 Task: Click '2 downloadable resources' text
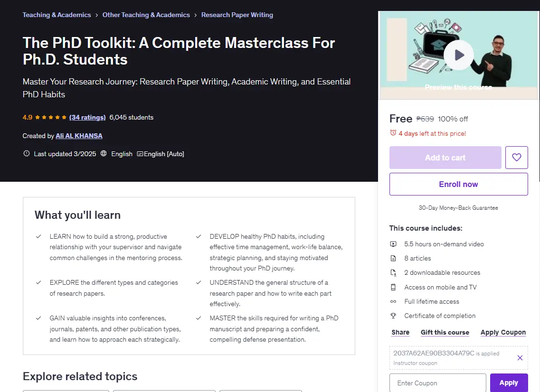point(442,272)
